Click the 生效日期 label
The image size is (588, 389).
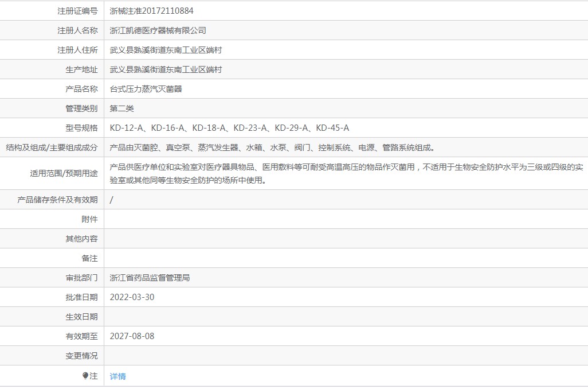[x=82, y=317]
